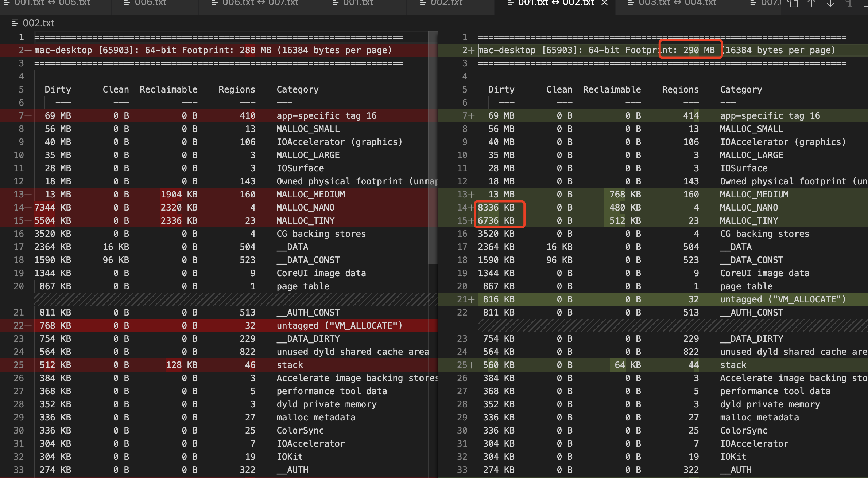
Task: Jump to next change with down arrow
Action: tap(830, 3)
